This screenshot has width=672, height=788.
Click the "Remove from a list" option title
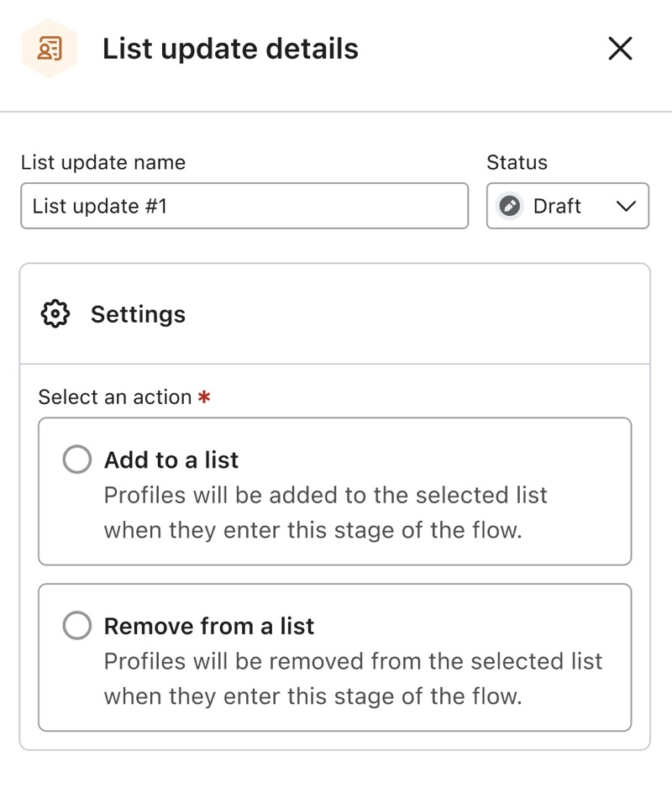[209, 626]
